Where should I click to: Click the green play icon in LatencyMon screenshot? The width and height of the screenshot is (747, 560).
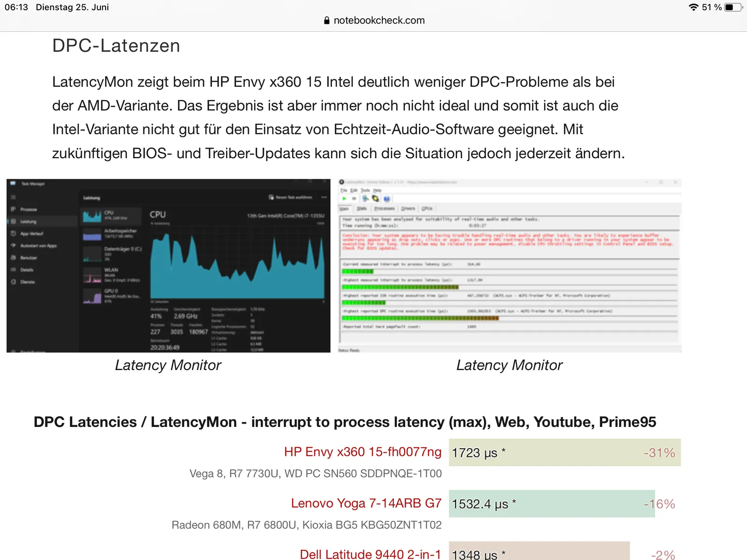coord(345,199)
